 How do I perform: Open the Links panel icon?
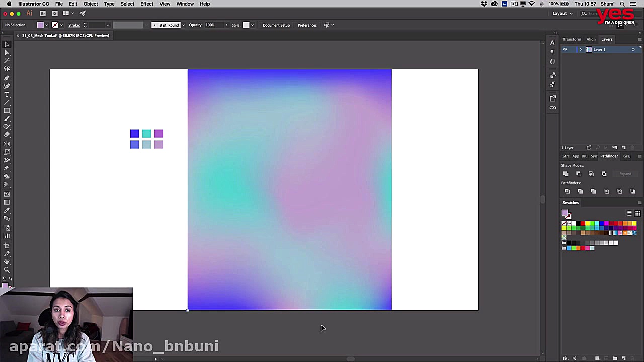coord(553,108)
